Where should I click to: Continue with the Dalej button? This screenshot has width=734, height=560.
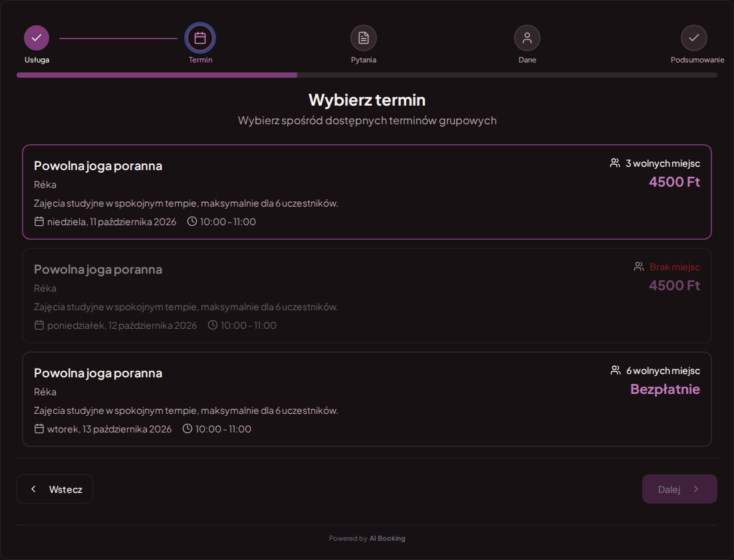679,489
